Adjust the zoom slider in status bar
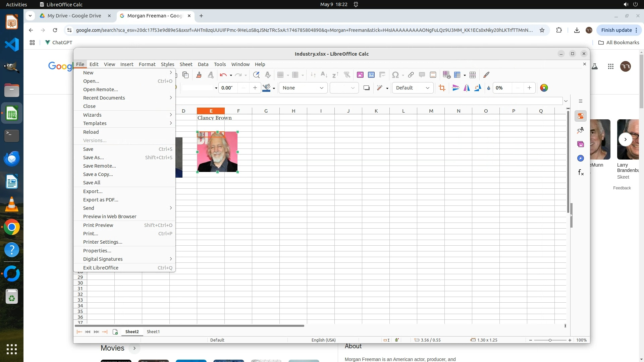This screenshot has height=362, width=644. (x=550, y=340)
